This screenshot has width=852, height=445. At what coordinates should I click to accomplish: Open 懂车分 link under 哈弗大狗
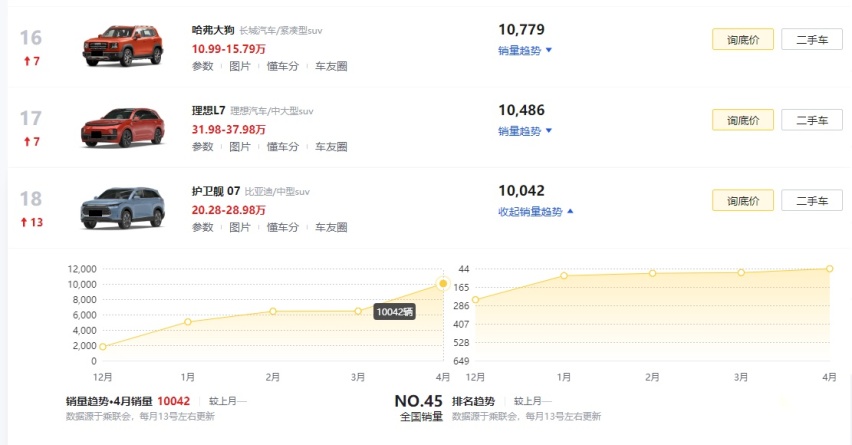pyautogui.click(x=283, y=66)
